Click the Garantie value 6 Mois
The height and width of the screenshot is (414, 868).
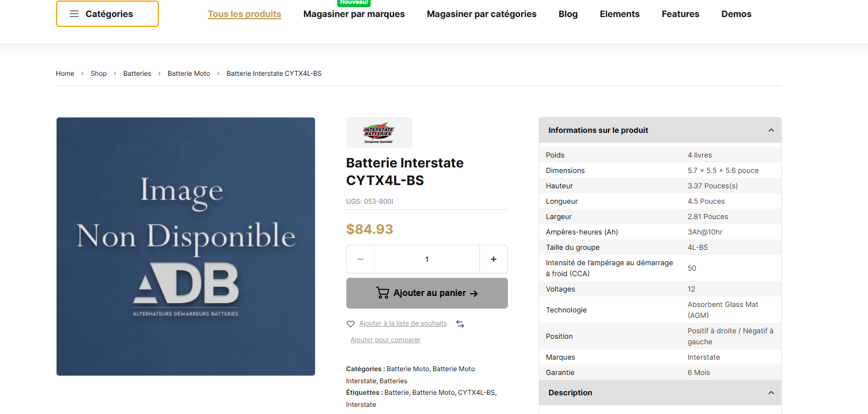[x=699, y=373]
